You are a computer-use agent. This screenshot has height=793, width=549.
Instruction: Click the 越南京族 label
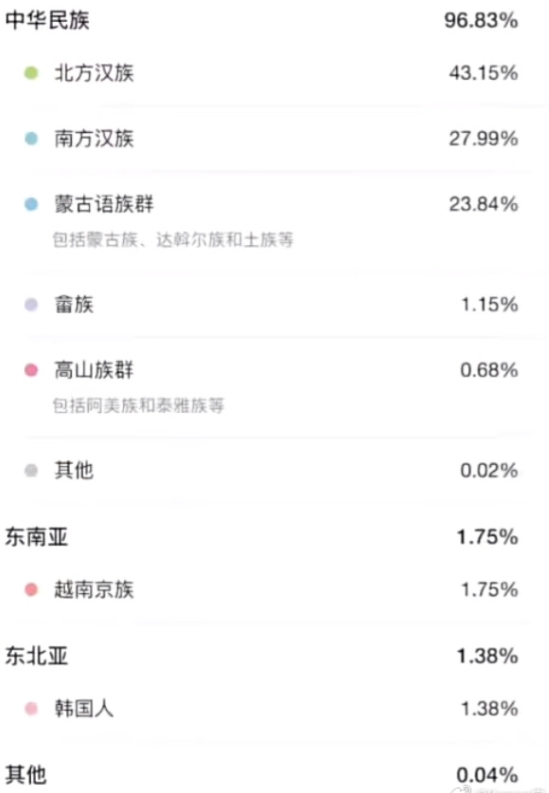pos(94,590)
